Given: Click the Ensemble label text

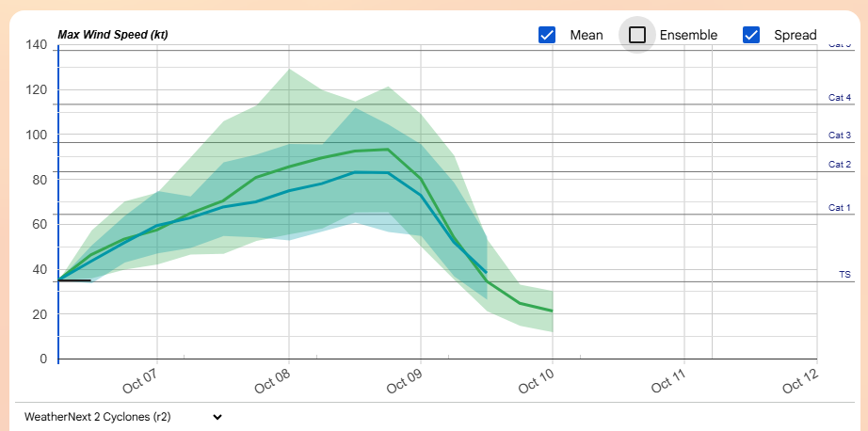Looking at the screenshot, I should click(x=688, y=36).
